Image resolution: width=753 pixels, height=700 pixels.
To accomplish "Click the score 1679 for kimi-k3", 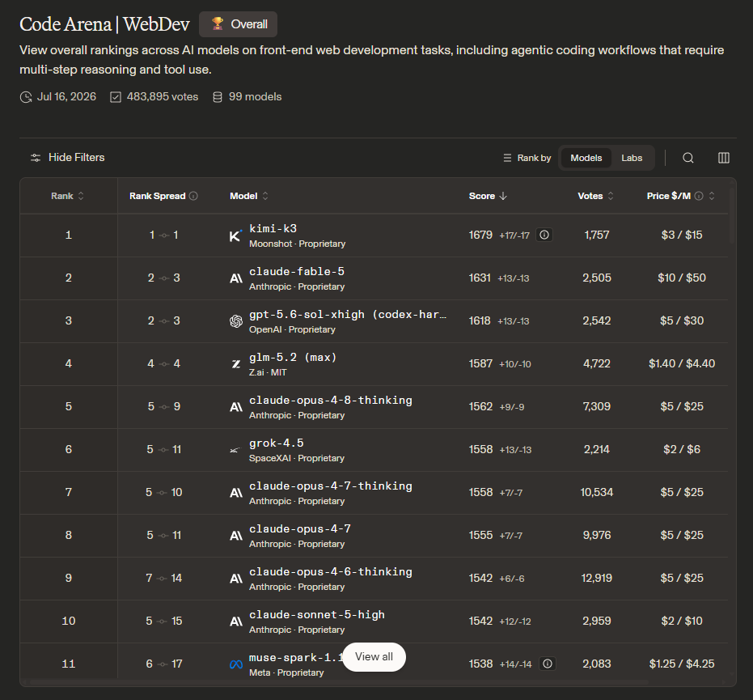I will click(480, 235).
